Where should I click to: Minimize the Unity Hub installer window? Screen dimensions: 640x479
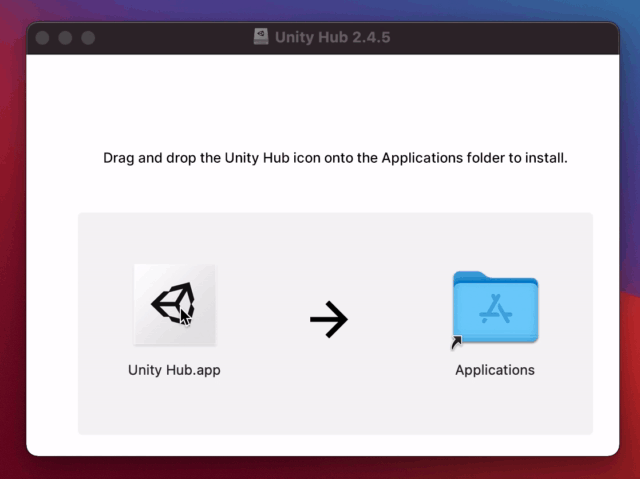point(65,38)
